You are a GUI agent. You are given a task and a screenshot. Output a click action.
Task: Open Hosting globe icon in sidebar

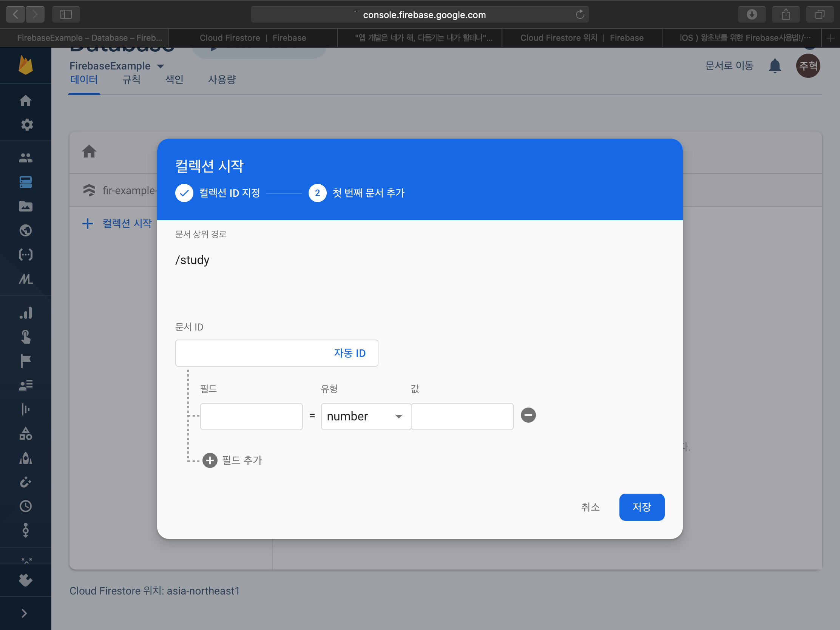click(x=25, y=230)
